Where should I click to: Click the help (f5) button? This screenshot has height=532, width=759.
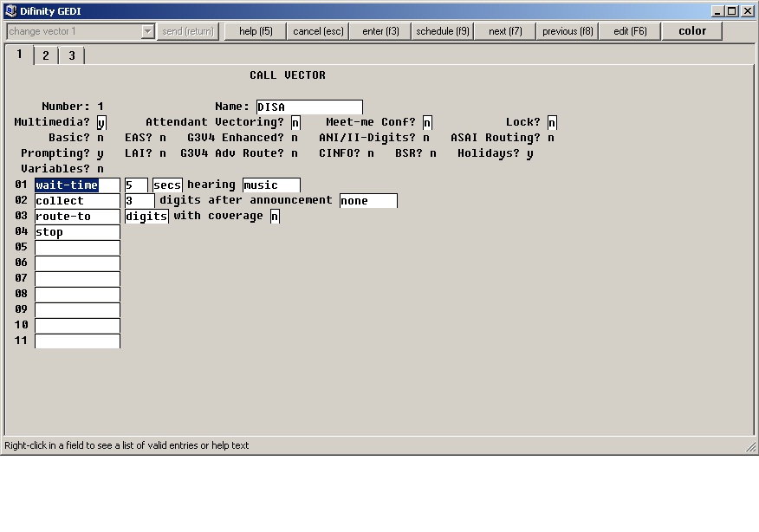[x=256, y=31]
